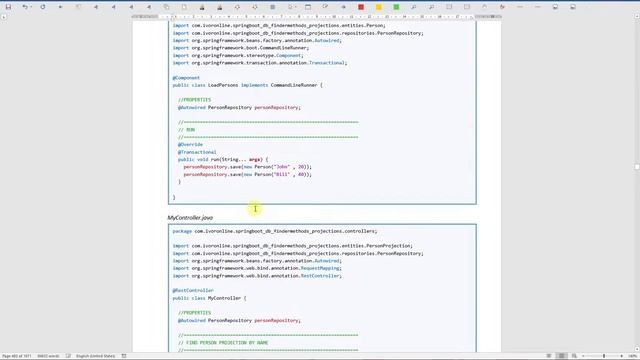
Task: Apply the green highlight color square
Action: 396,7
